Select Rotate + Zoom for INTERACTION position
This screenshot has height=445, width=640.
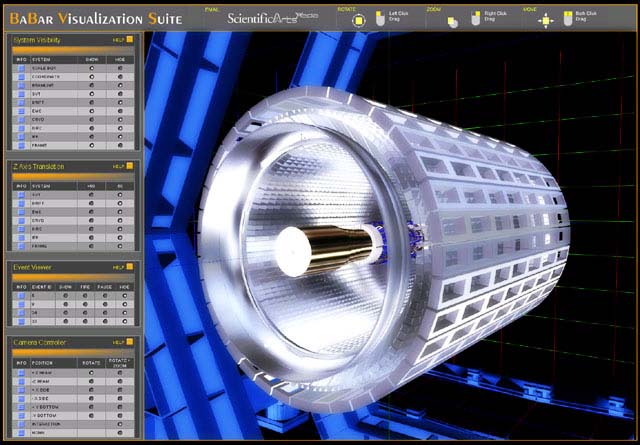point(120,424)
